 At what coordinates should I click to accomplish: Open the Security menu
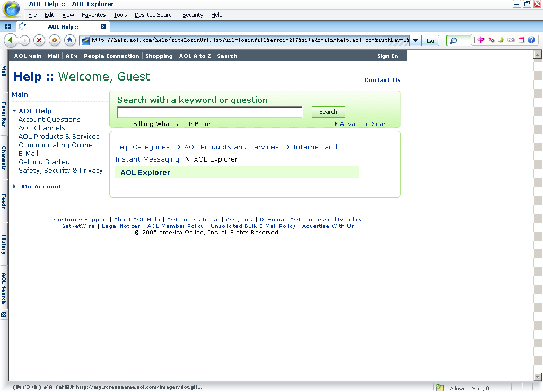tap(193, 15)
